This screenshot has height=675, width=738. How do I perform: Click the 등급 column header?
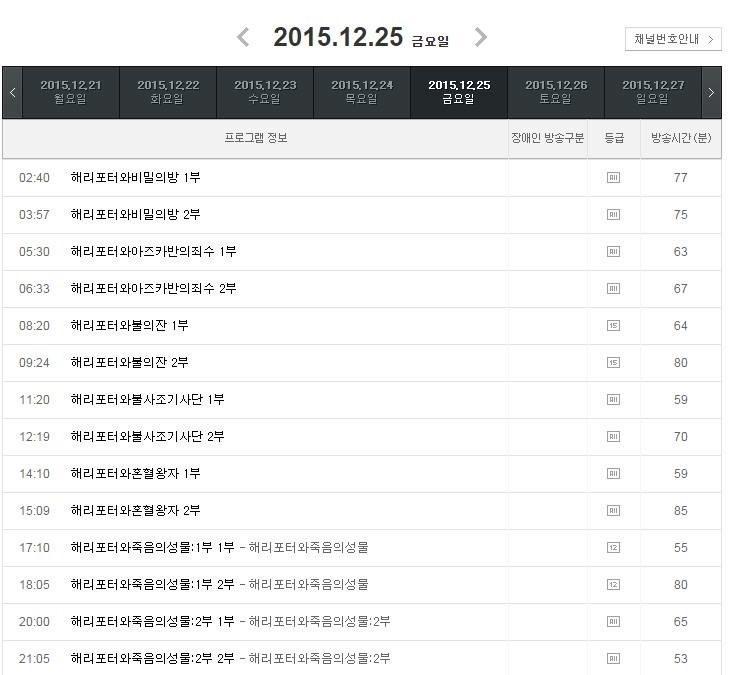tap(614, 138)
